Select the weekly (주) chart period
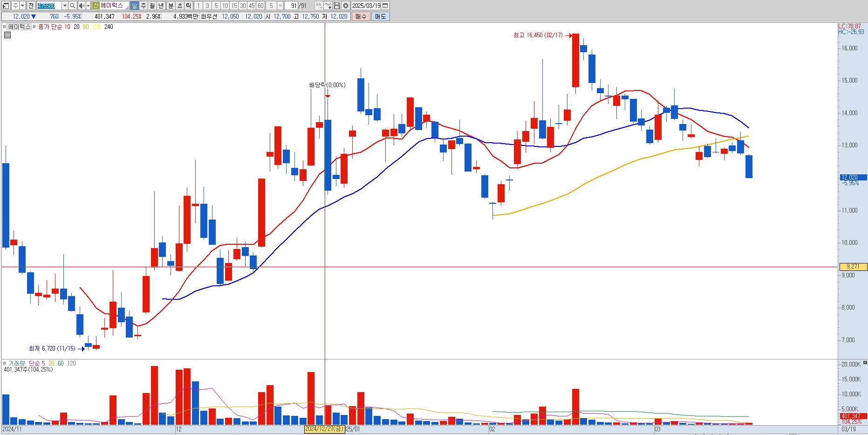The image size is (868, 435). 143,6
